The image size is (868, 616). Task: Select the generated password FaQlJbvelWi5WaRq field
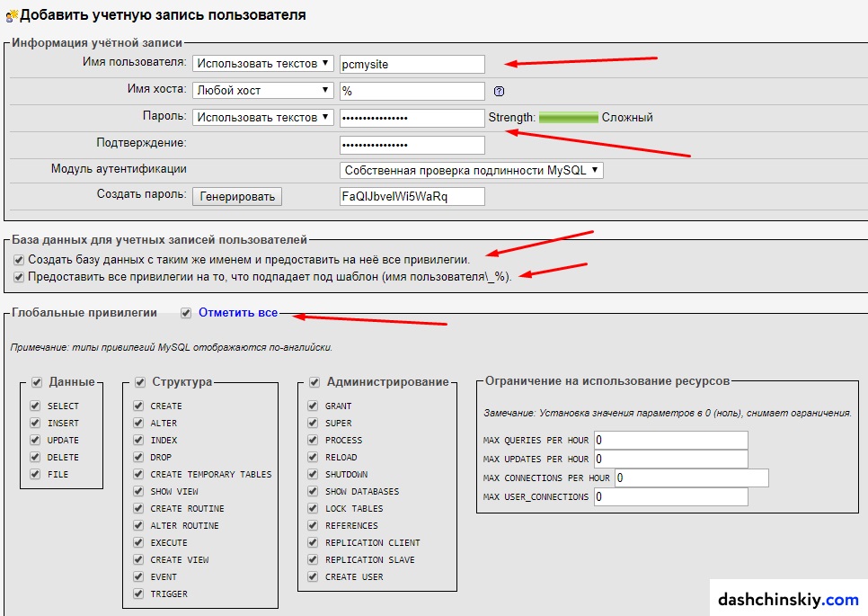point(412,196)
